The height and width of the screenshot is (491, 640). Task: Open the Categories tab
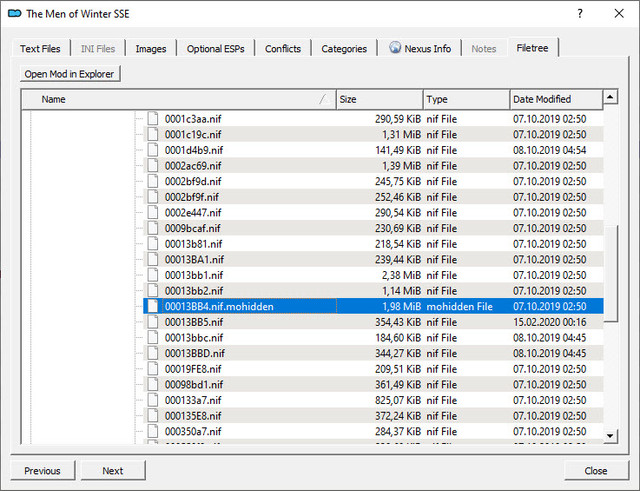click(x=344, y=49)
